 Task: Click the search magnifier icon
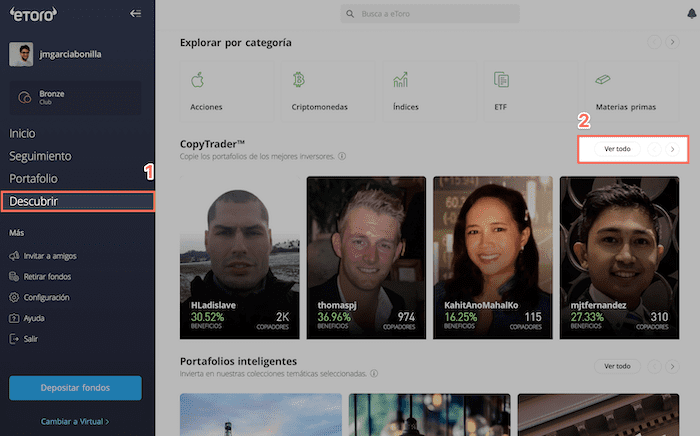coord(350,14)
